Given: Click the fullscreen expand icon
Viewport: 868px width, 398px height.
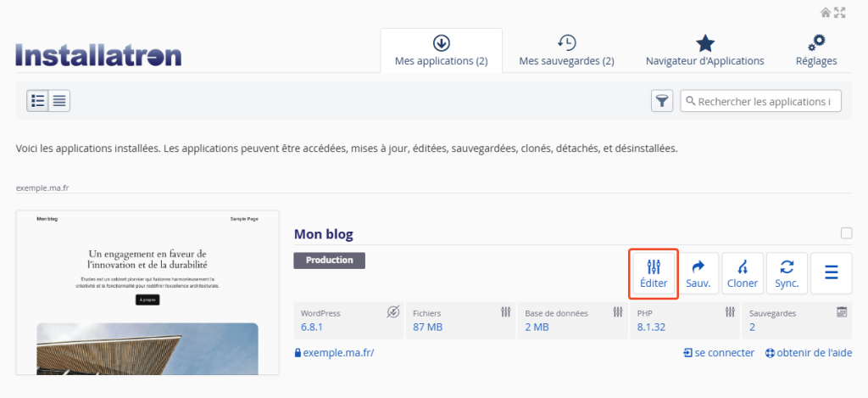Looking at the screenshot, I should (840, 13).
